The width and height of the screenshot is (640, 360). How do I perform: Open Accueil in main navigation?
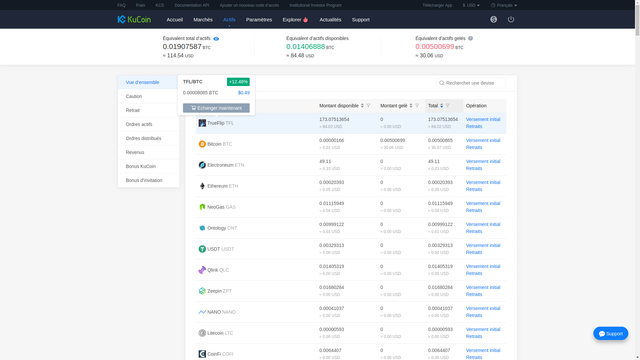[x=174, y=20]
